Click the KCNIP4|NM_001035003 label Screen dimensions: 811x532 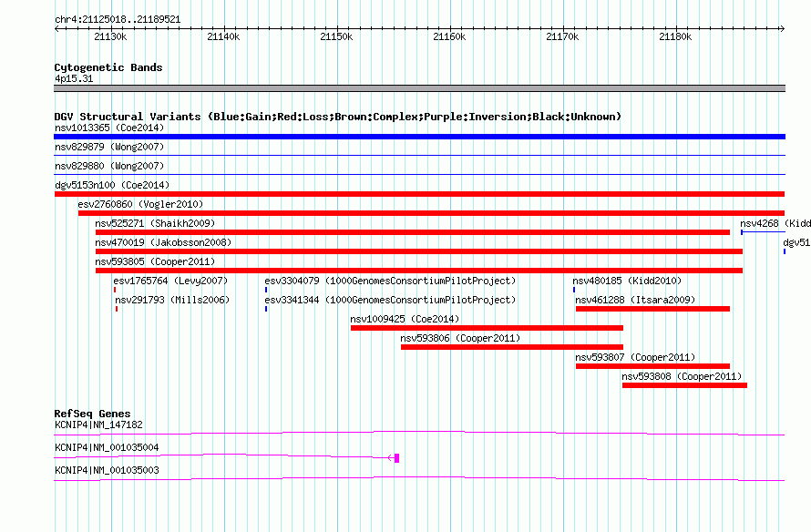pos(107,470)
